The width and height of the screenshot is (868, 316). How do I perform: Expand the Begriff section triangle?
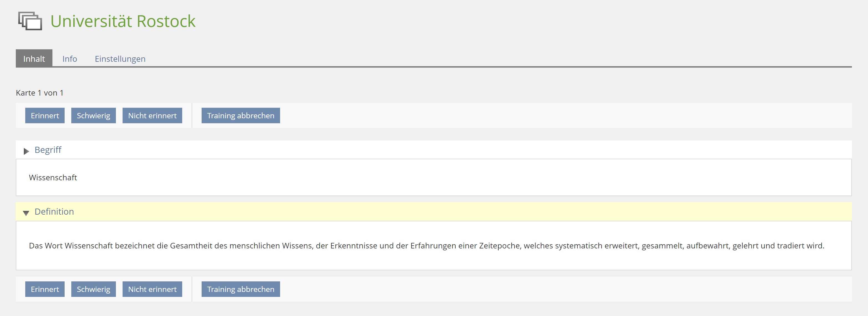tap(26, 151)
